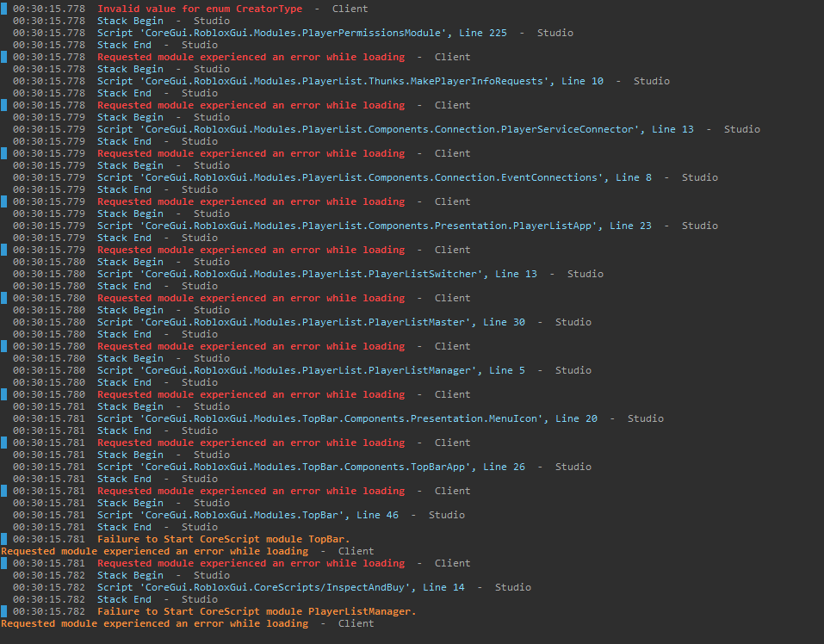Click the blue marker beside the PlayerListManager failure warning
The width and height of the screenshot is (824, 644).
click(3, 612)
